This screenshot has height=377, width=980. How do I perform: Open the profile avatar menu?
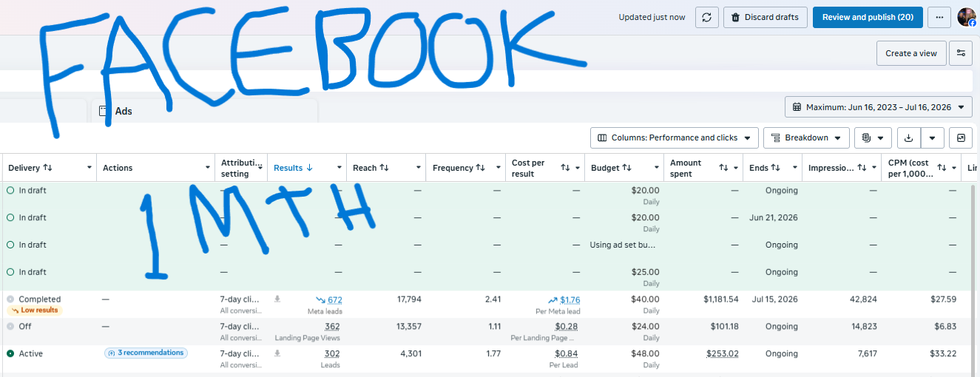click(x=967, y=17)
